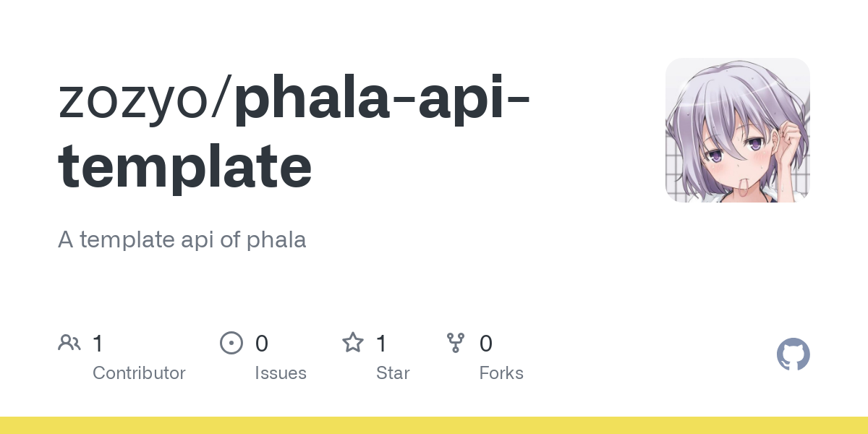The image size is (868, 434).
Task: Click the "Contributor" label
Action: [139, 373]
